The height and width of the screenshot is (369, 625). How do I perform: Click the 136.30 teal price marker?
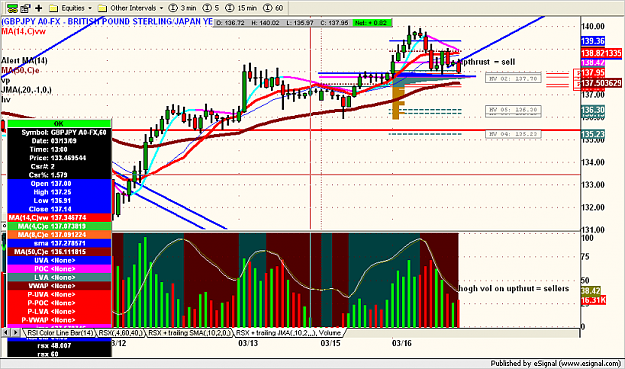pyautogui.click(x=593, y=110)
